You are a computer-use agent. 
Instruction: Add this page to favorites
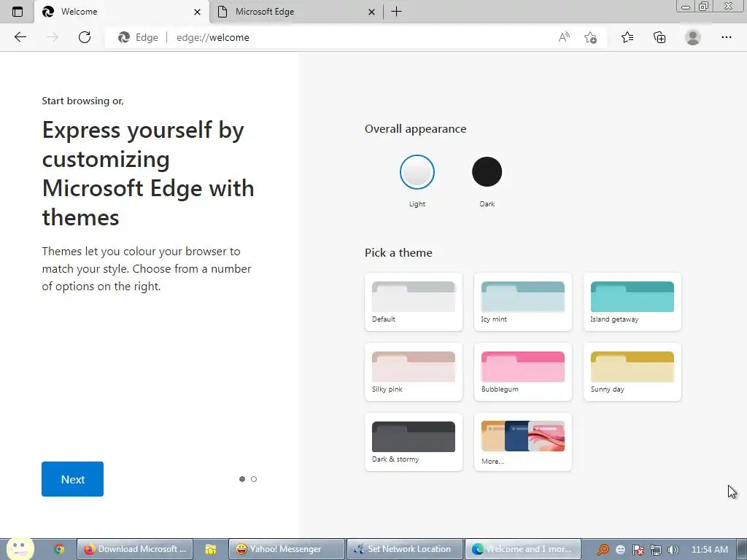click(590, 37)
